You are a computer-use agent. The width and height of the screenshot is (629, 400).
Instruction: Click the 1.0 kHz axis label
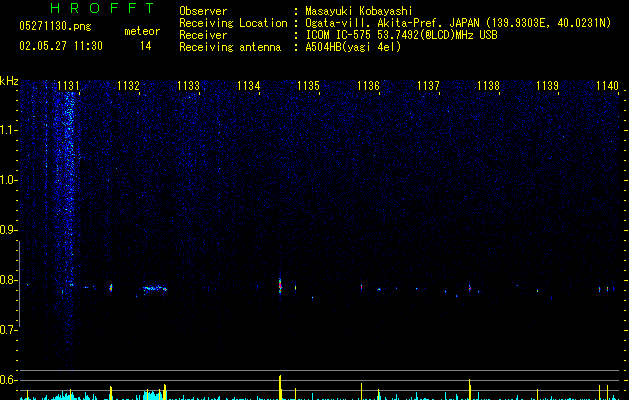[x=7, y=180]
